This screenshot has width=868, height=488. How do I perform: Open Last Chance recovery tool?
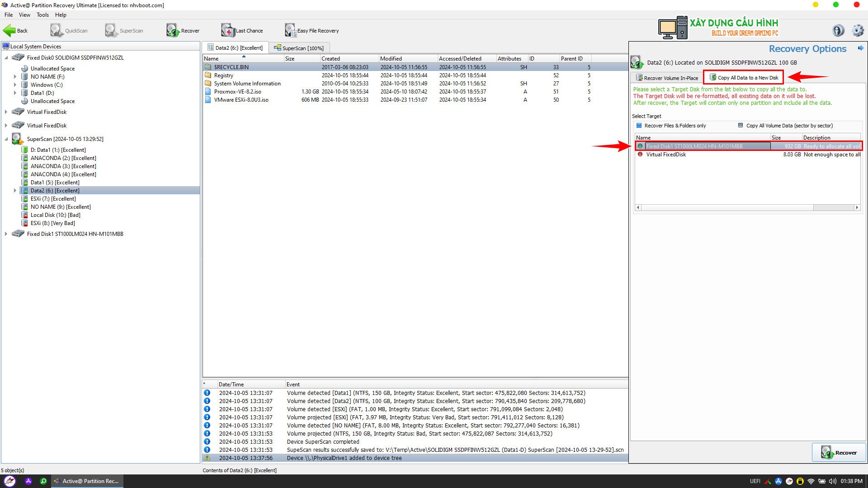[x=242, y=31]
